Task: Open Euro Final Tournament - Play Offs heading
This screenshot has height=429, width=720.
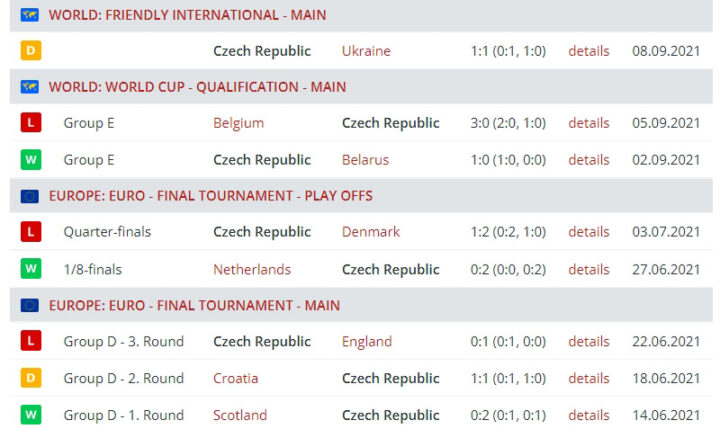Action: (210, 196)
